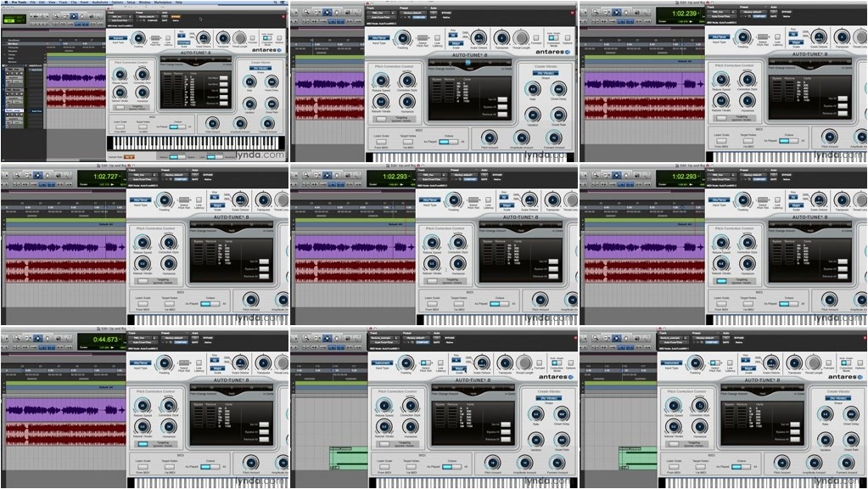This screenshot has height=489, width=868.
Task: Click the Antares logo in the Soprano frame
Action: (266, 50)
